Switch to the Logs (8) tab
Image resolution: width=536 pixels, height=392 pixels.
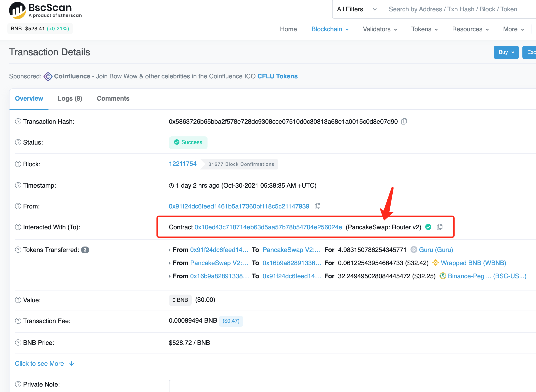pyautogui.click(x=70, y=99)
